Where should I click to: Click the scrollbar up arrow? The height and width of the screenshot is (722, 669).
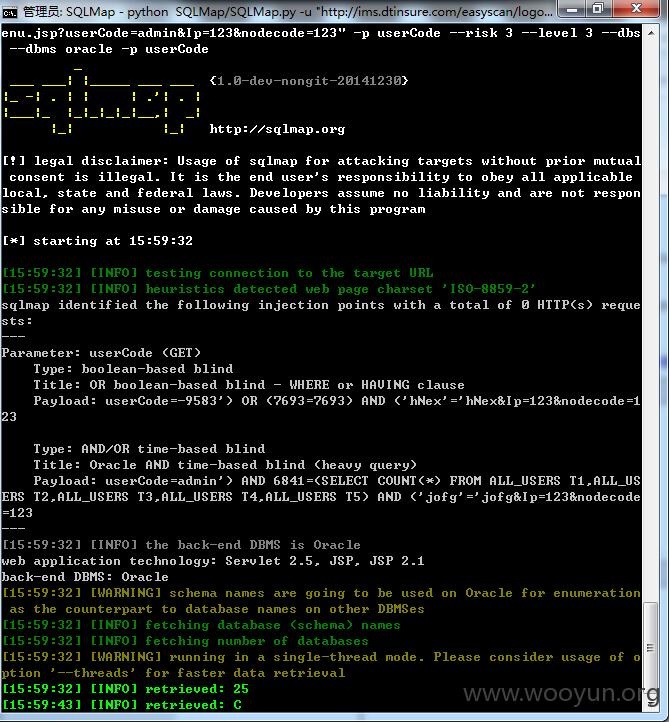pyautogui.click(x=651, y=33)
